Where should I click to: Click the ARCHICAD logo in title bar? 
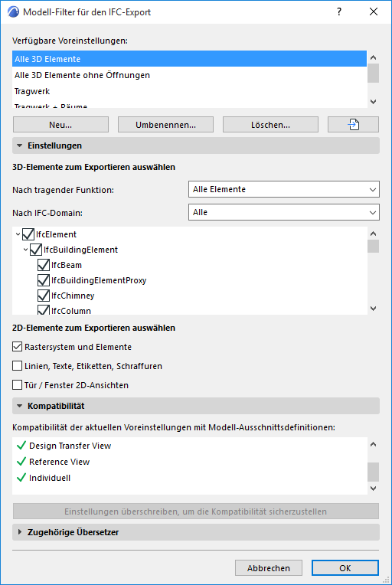point(14,12)
